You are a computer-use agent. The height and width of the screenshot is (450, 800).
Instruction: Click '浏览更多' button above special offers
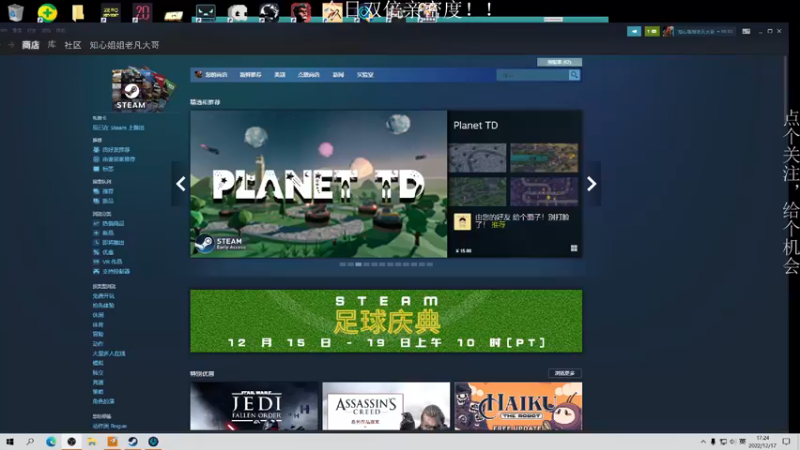coord(565,373)
